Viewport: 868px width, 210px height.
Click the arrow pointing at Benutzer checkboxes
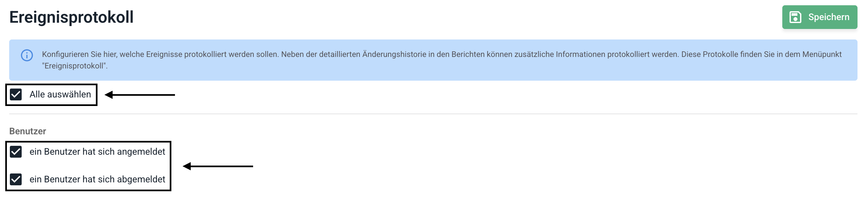click(218, 166)
